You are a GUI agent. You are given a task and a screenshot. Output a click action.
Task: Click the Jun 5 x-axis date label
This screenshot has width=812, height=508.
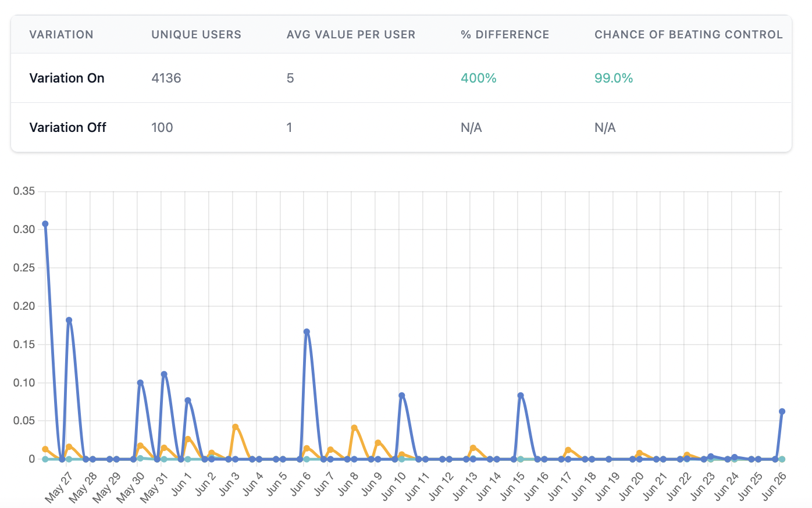(276, 484)
